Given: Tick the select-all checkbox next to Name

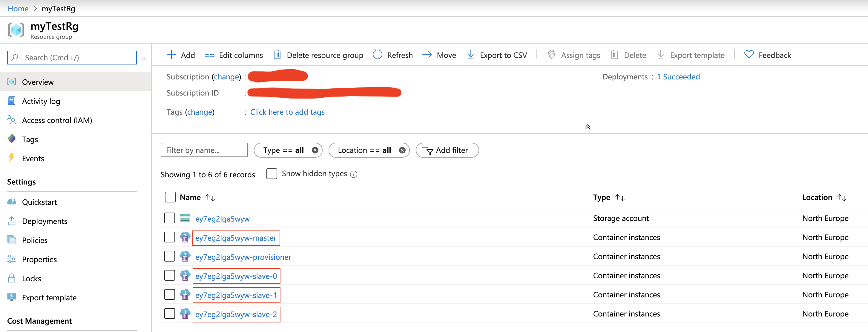Looking at the screenshot, I should pyautogui.click(x=170, y=197).
